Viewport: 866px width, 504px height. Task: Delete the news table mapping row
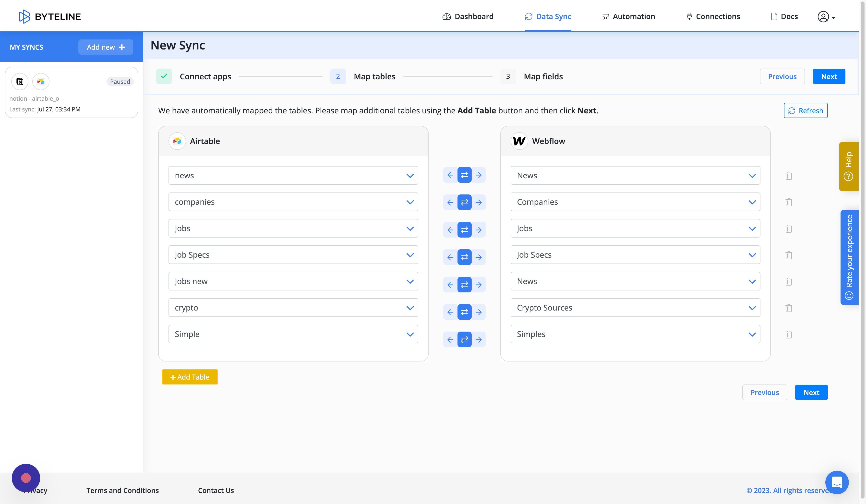pos(789,176)
